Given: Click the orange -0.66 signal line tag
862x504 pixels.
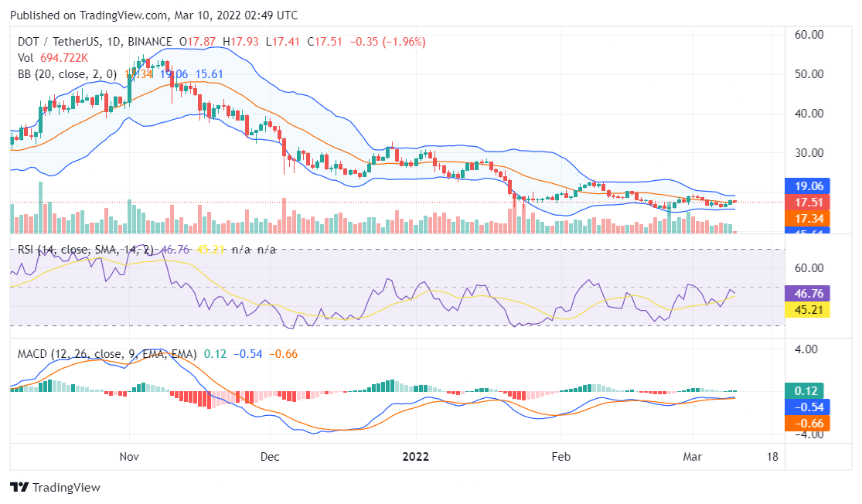Looking at the screenshot, I should [x=807, y=424].
